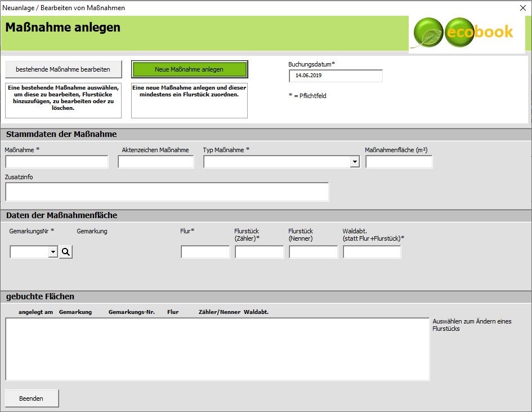532x412 pixels.
Task: Click the magnifier search icon beside GemarkungsNr
Action: coord(66,252)
